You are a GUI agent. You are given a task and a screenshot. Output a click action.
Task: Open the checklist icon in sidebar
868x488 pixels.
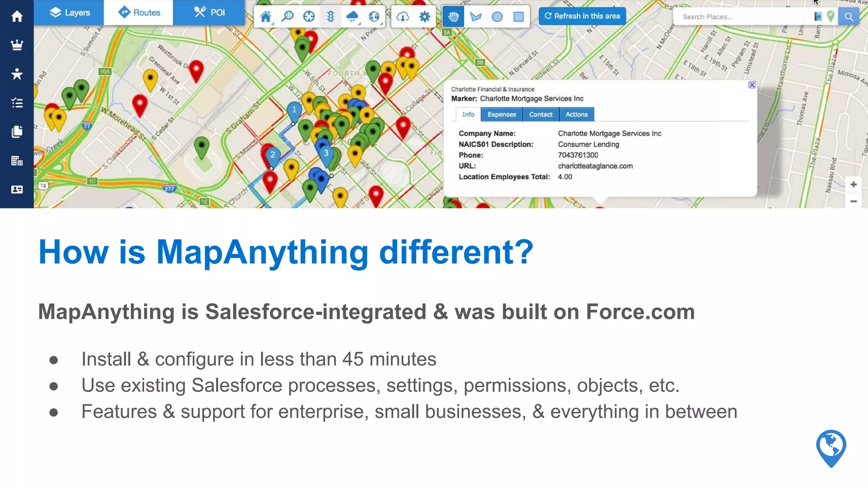pos(17,103)
